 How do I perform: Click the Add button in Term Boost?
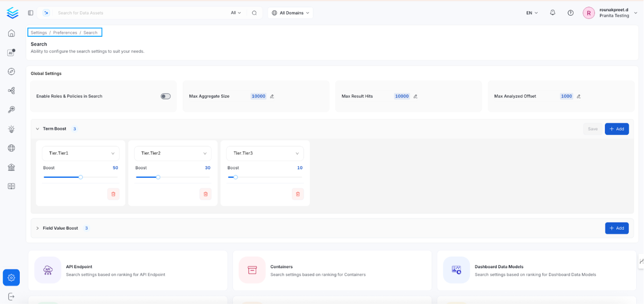coord(617,128)
